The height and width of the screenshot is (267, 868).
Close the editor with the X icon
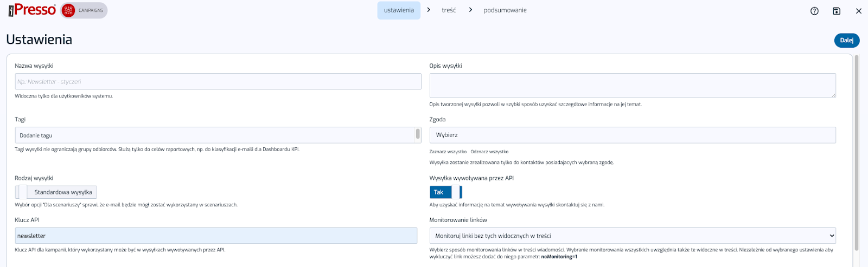tap(859, 11)
